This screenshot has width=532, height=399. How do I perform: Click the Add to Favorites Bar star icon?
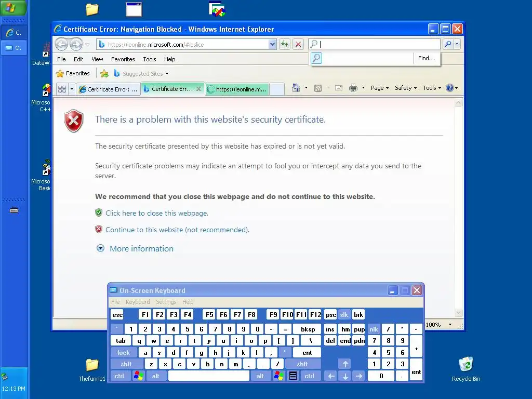pyautogui.click(x=104, y=73)
